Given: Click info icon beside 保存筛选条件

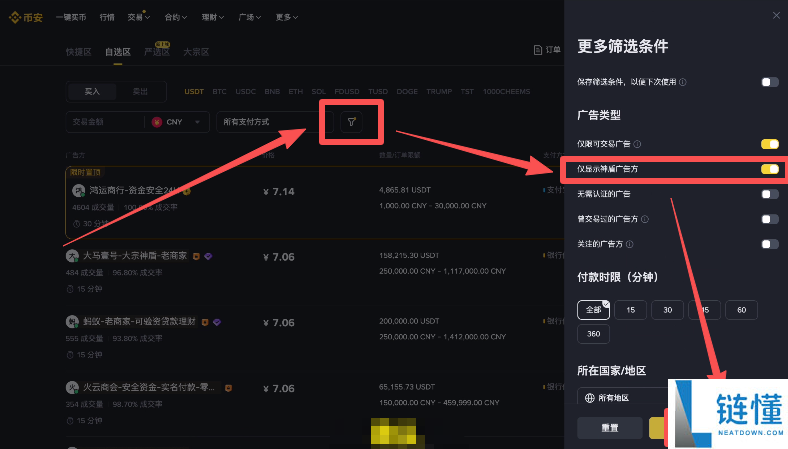Looking at the screenshot, I should coord(682,82).
